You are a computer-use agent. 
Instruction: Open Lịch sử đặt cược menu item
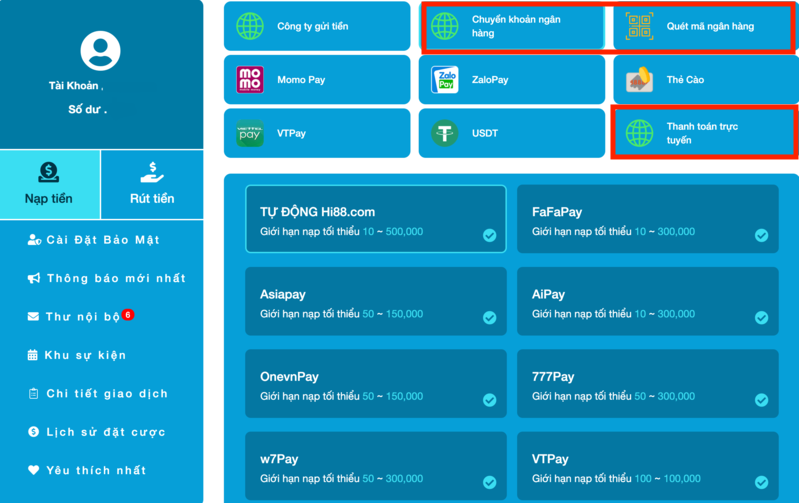97,432
